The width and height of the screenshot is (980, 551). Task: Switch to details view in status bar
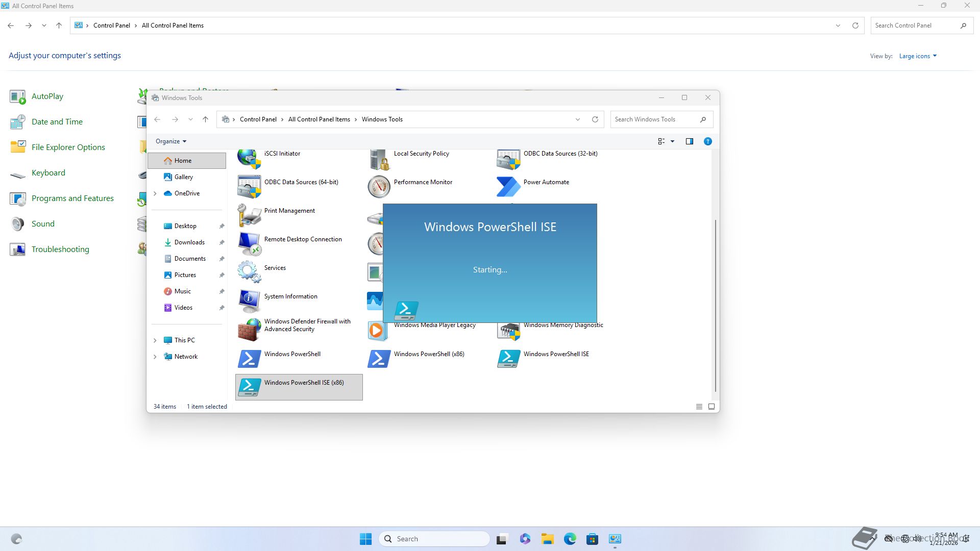(699, 407)
